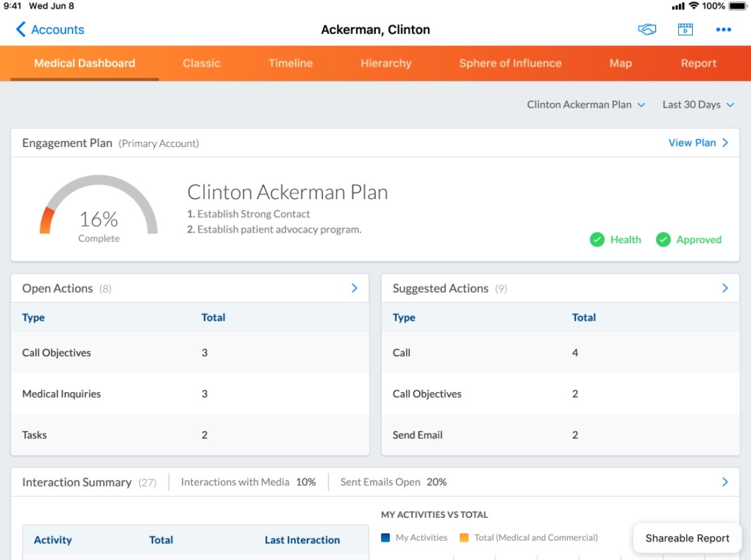Click the green Health checkmark icon
The image size is (751, 560).
click(597, 239)
